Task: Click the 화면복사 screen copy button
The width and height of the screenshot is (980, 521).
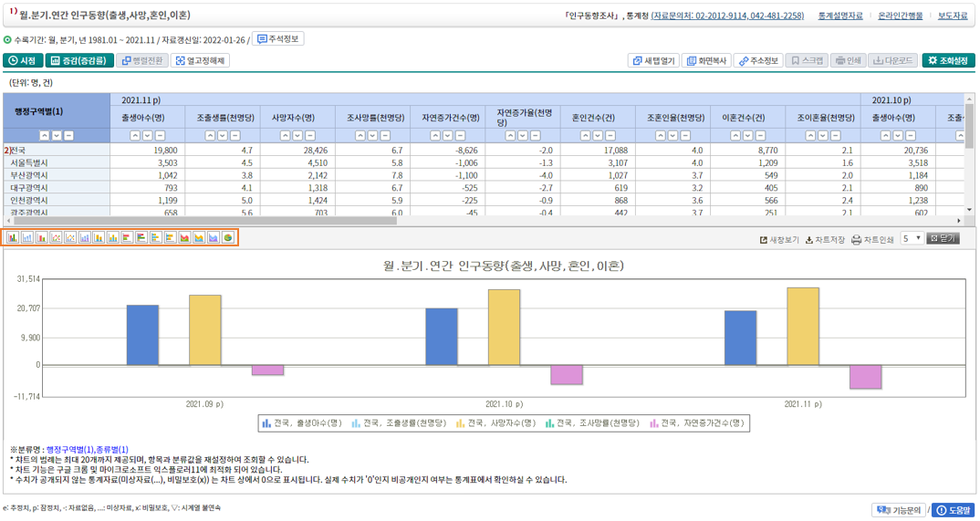Action: point(706,61)
